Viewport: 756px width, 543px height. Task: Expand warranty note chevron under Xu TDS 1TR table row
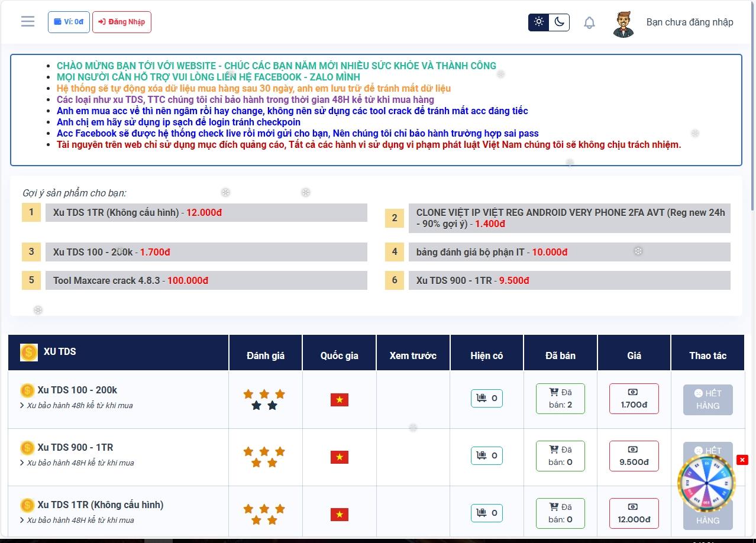pos(22,521)
